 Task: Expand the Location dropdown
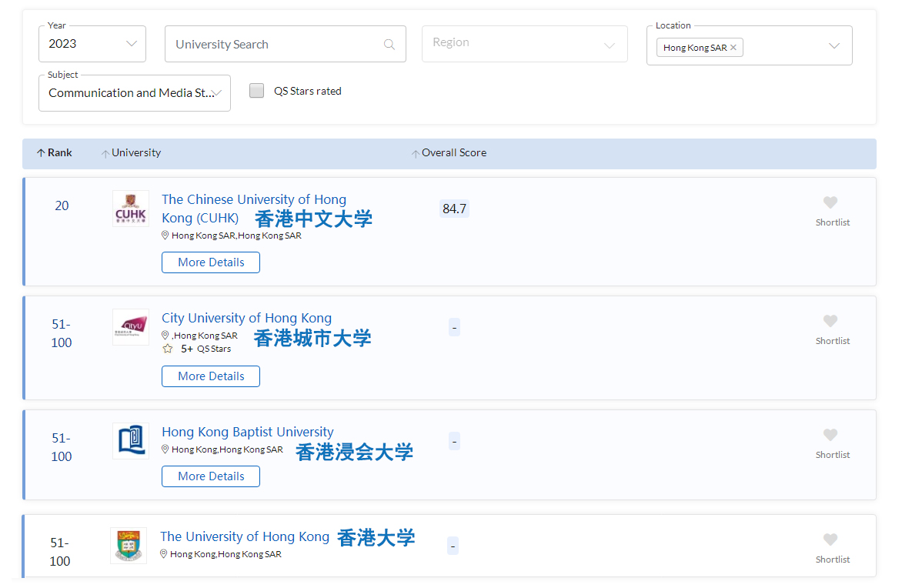click(x=834, y=45)
